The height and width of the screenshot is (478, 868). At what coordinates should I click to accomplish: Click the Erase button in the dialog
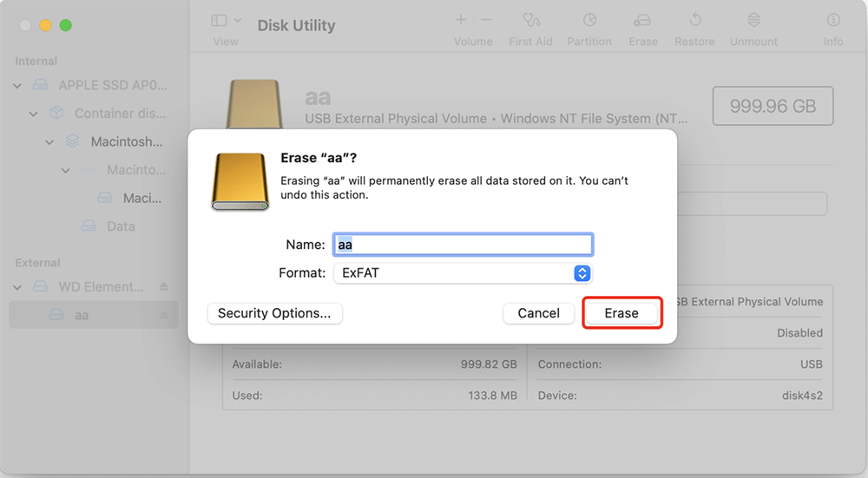point(621,313)
